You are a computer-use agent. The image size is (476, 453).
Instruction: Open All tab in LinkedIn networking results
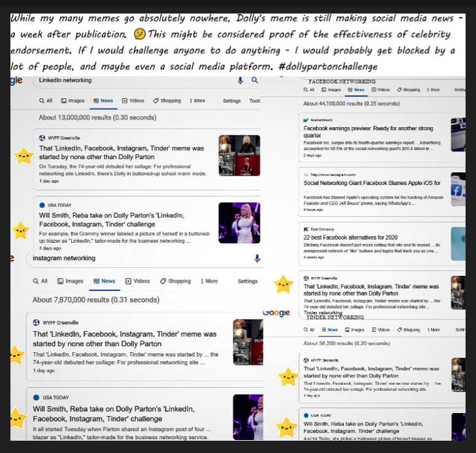[46, 101]
